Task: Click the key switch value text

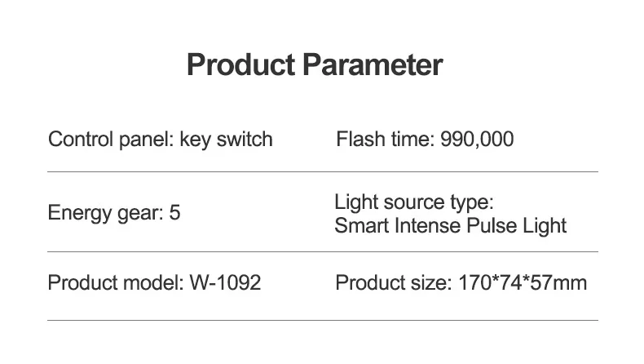Action: [227, 140]
